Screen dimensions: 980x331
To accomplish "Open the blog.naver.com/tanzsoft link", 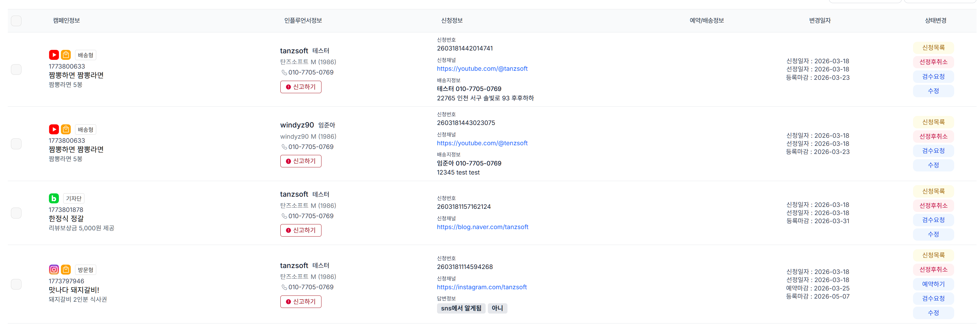I will (483, 227).
